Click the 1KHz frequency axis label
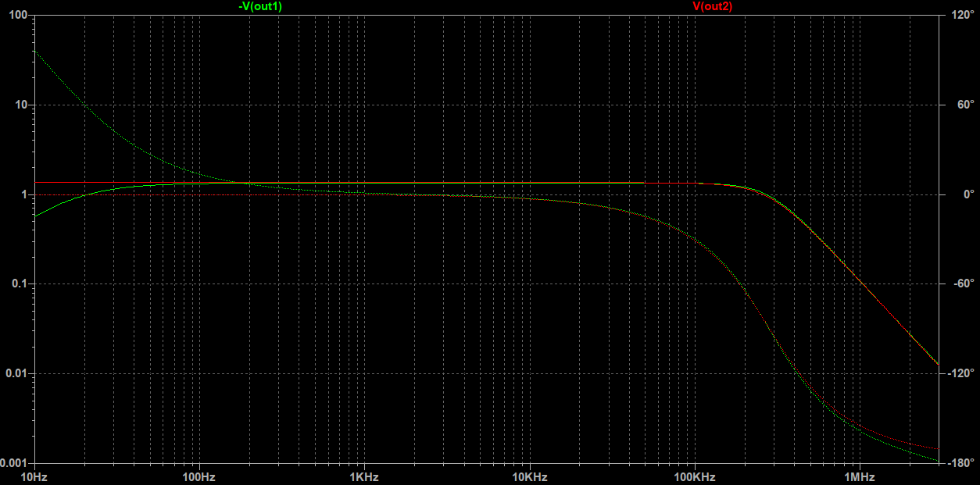Viewport: 980px width, 485px height. 363,476
